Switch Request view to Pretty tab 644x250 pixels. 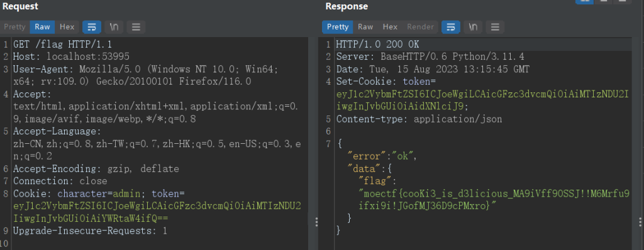point(15,27)
